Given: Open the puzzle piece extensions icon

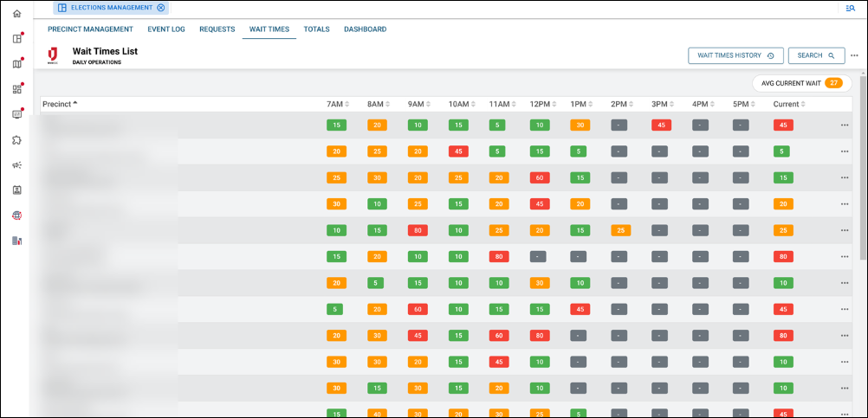Looking at the screenshot, I should point(16,139).
